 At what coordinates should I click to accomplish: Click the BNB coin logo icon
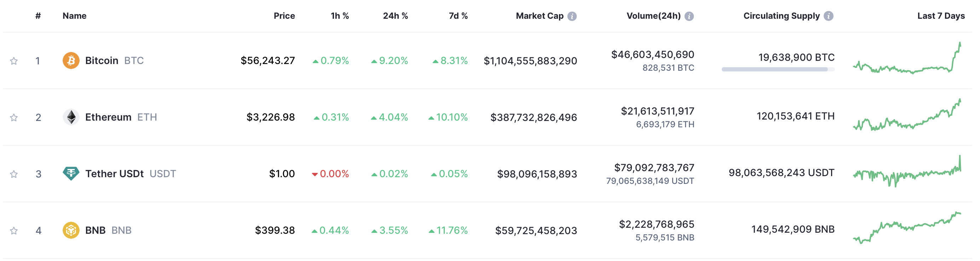(x=71, y=230)
